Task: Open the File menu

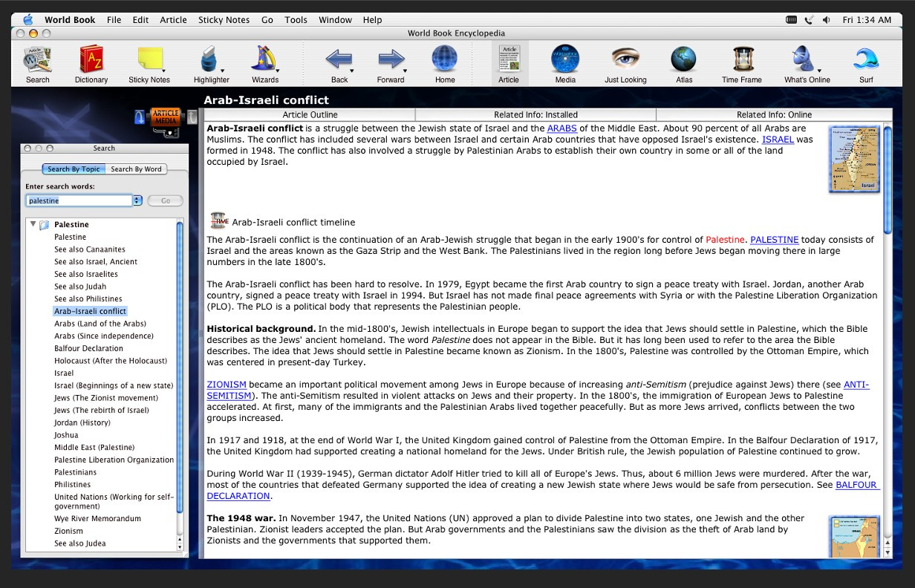Action: (114, 20)
